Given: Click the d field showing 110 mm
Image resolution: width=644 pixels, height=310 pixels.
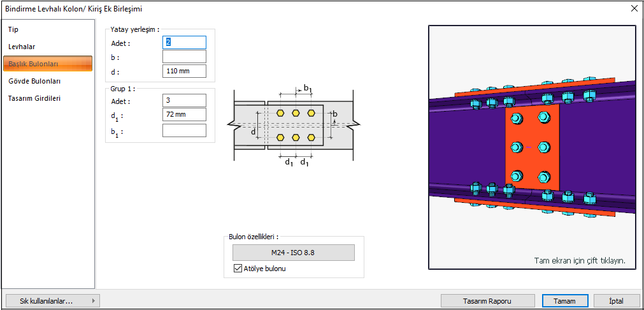Looking at the screenshot, I should pyautogui.click(x=184, y=71).
